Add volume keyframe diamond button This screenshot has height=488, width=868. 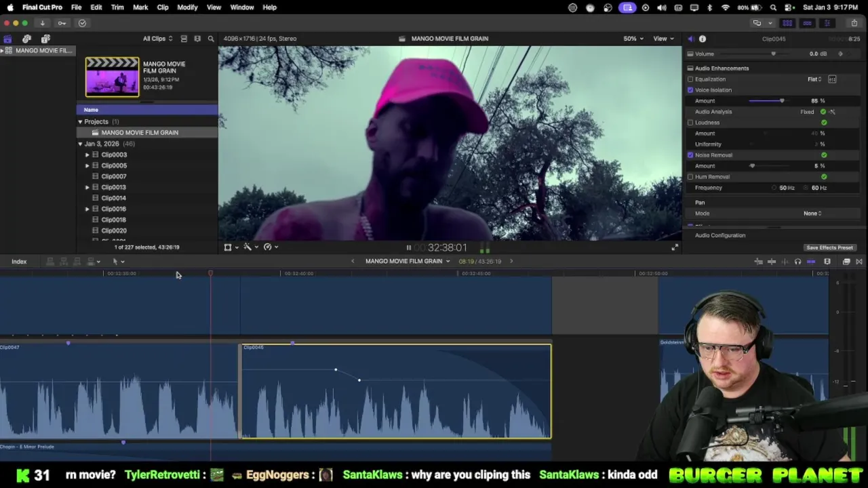[841, 54]
